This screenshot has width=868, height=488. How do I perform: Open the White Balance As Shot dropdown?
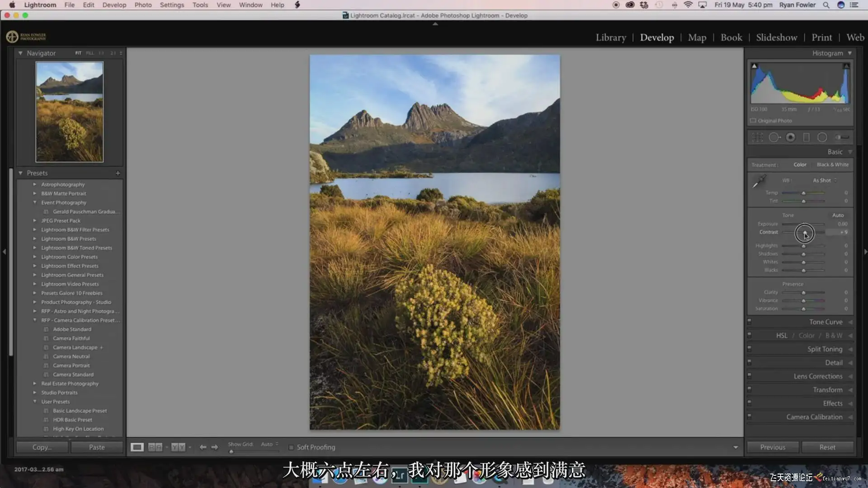(x=825, y=180)
